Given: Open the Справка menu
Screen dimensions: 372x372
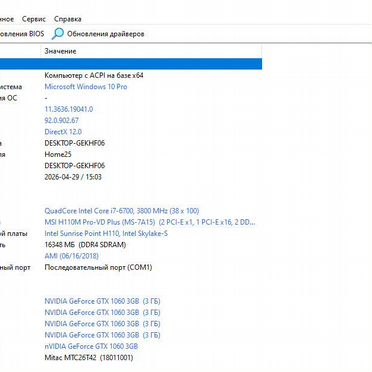Looking at the screenshot, I should tap(68, 19).
